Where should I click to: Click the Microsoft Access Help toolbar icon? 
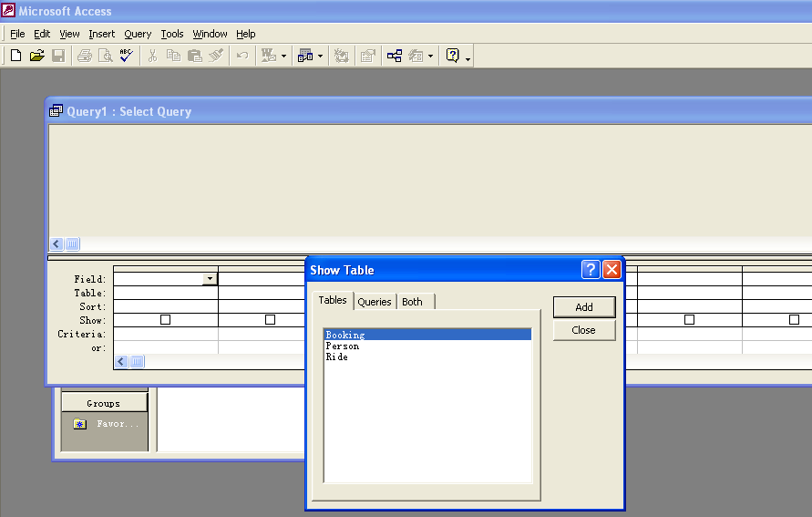pos(452,56)
